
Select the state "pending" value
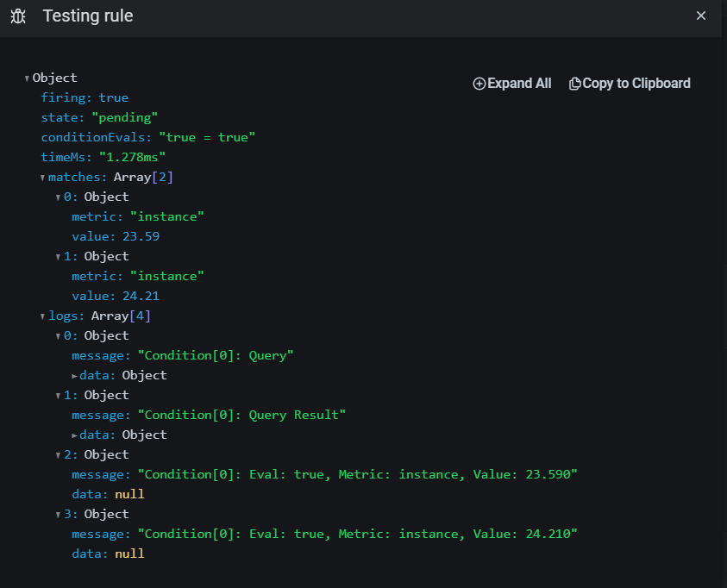click(125, 118)
